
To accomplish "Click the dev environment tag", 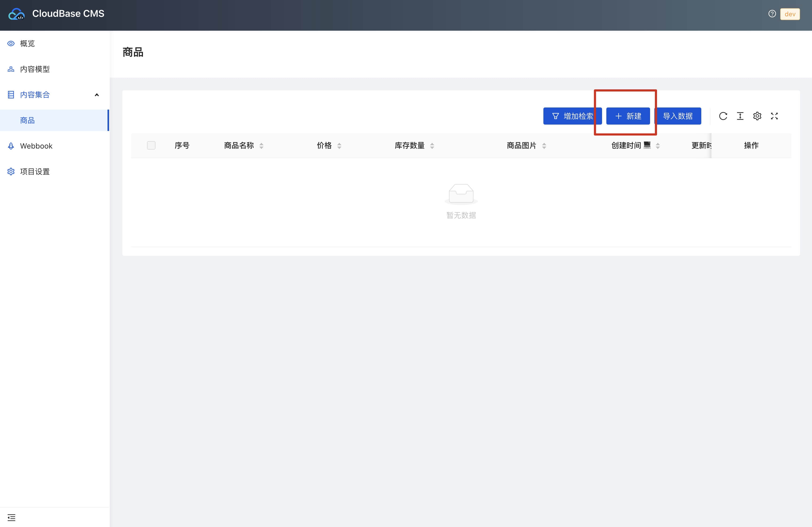I will (x=790, y=14).
